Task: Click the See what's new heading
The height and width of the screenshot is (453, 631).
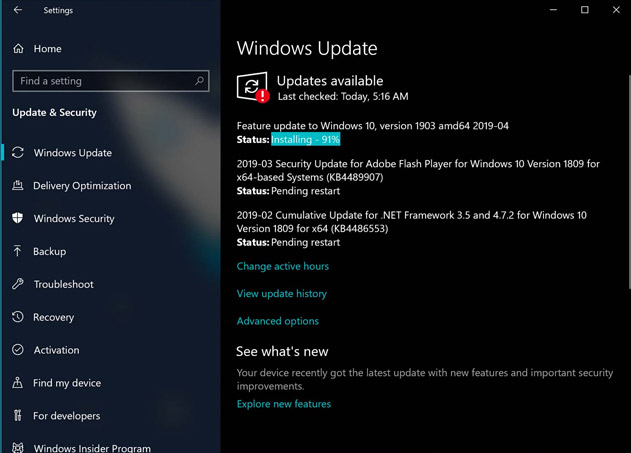Action: pyautogui.click(x=282, y=351)
